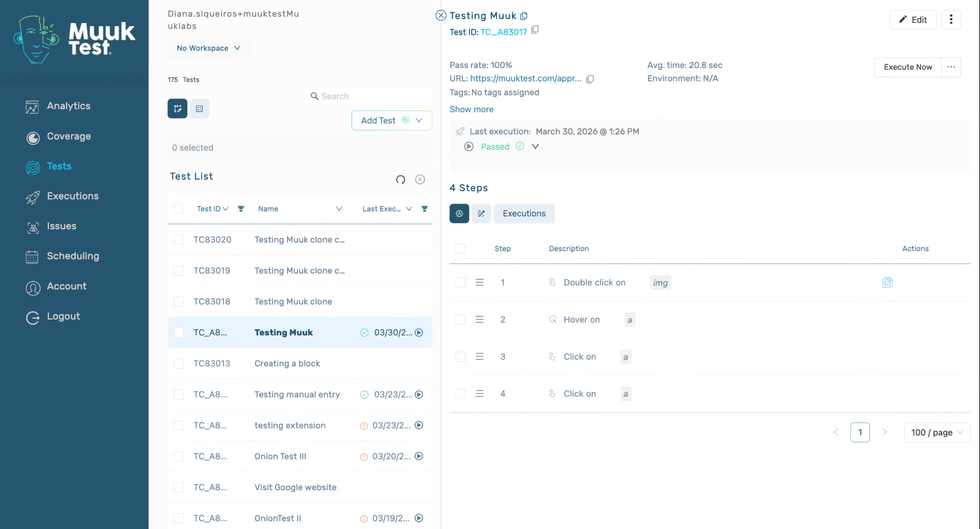Check step 1 Double click on img
This screenshot has height=529, width=980.
click(x=460, y=282)
